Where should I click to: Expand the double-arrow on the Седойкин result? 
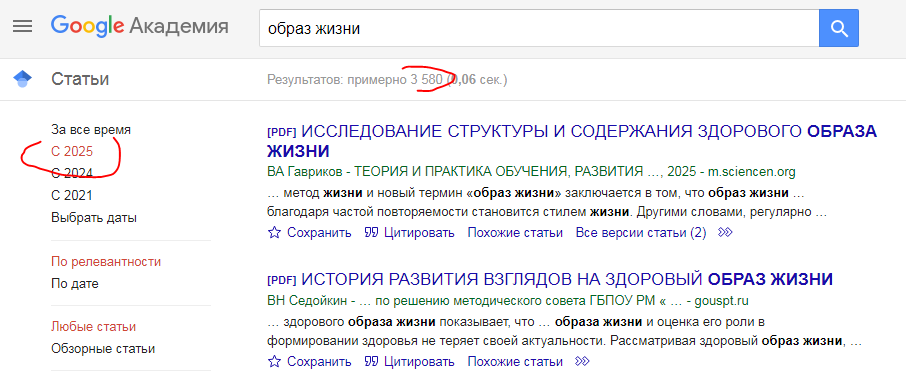(x=582, y=362)
